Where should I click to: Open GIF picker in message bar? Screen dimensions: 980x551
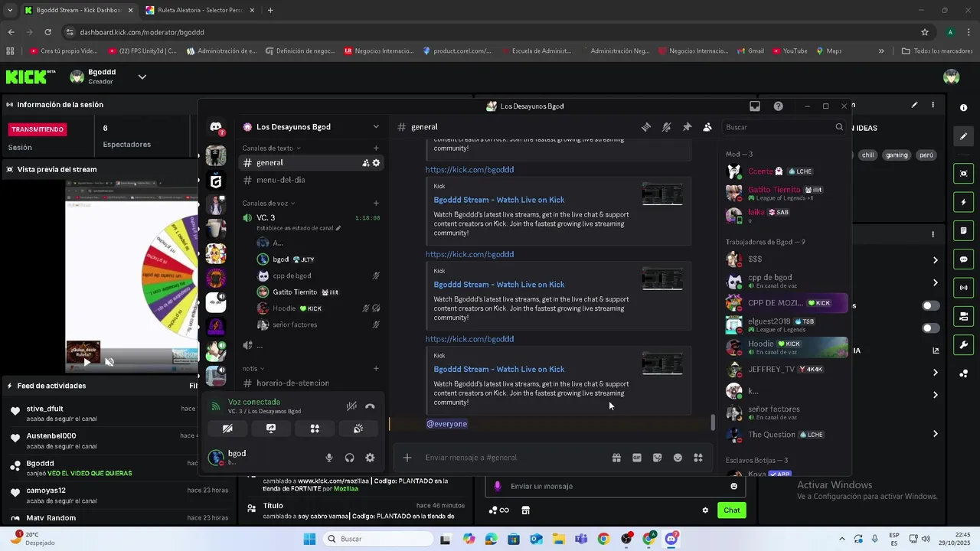[637, 458]
